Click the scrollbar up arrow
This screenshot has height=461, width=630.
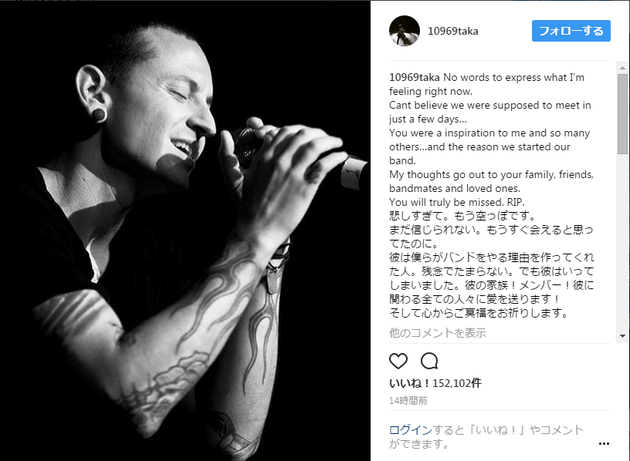tap(623, 68)
